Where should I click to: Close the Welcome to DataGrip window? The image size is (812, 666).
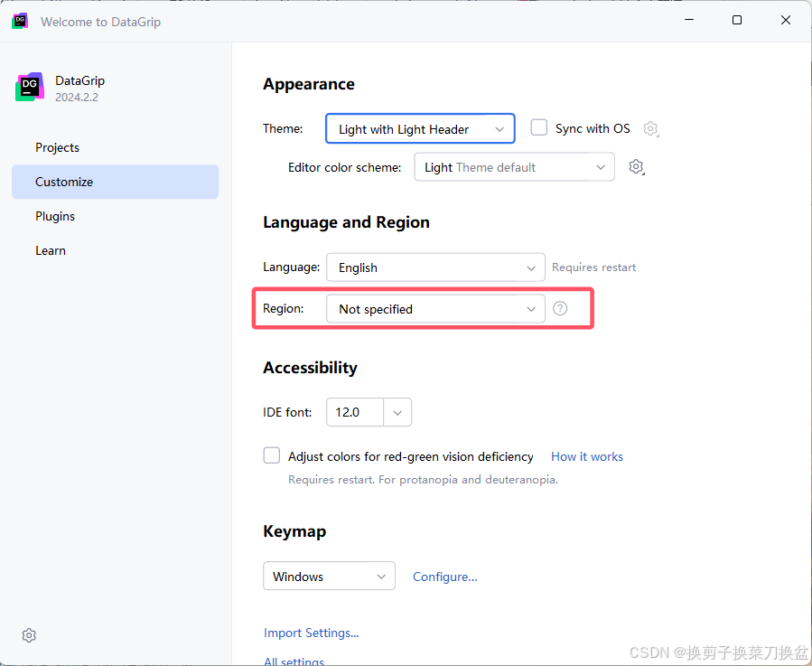(x=786, y=20)
